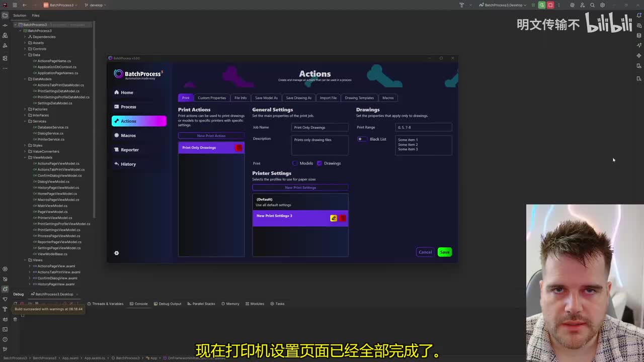The height and width of the screenshot is (362, 644).
Task: Open Search Everywhere magnifier icon
Action: coord(592,5)
